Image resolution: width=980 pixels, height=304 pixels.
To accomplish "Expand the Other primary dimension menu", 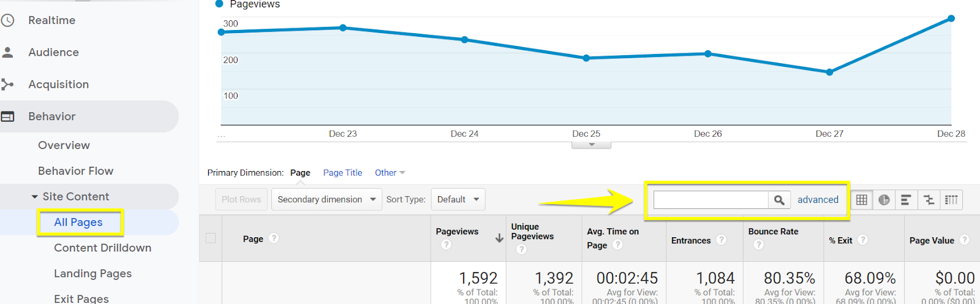I will click(x=390, y=173).
